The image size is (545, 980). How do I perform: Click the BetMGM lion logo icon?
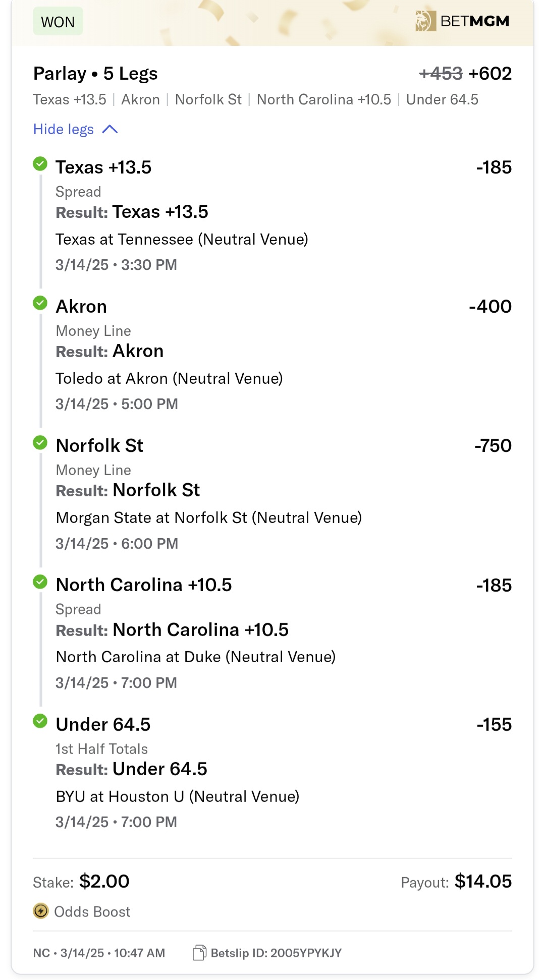pyautogui.click(x=425, y=21)
